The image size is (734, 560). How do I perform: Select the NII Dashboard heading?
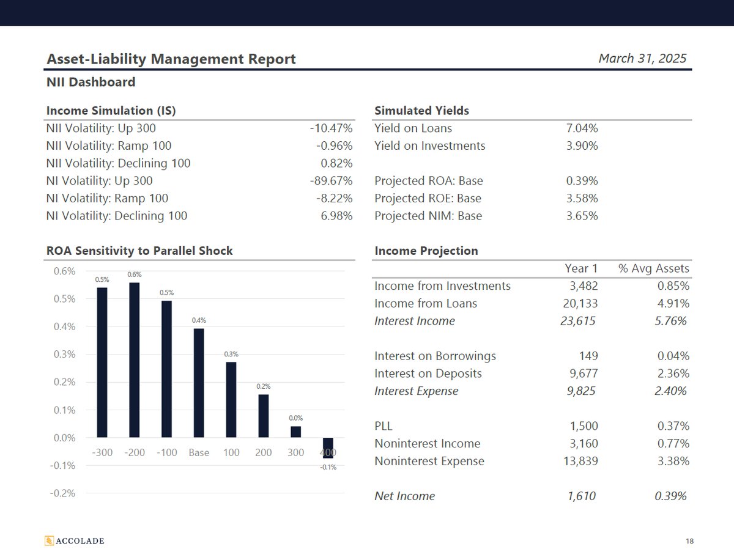tap(91, 82)
